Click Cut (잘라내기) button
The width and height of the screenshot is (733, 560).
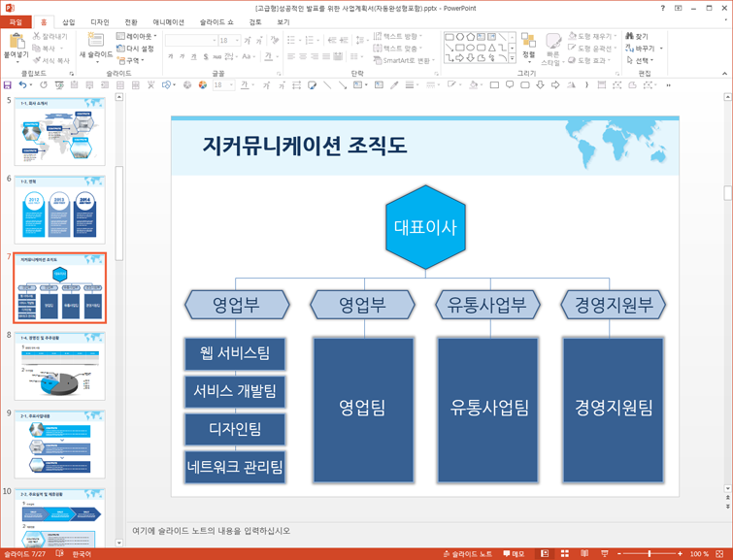click(x=50, y=36)
